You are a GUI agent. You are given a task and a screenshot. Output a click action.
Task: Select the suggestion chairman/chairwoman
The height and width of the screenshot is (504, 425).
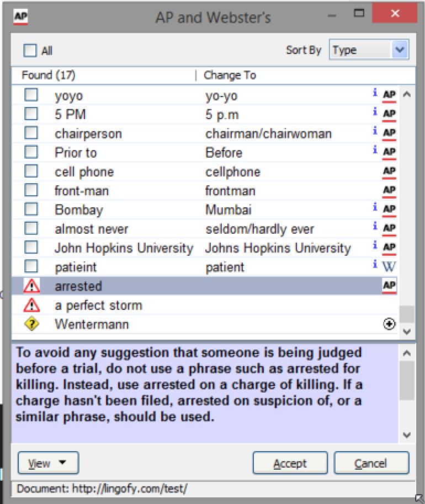point(268,133)
